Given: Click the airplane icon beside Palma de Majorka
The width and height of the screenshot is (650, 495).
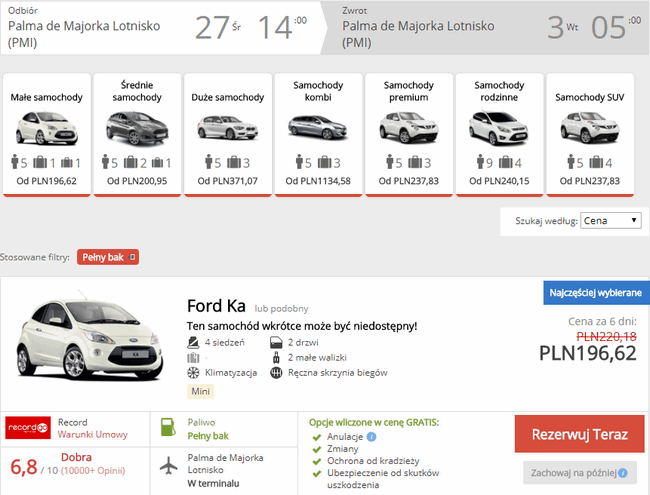Looking at the screenshot, I should click(x=169, y=465).
